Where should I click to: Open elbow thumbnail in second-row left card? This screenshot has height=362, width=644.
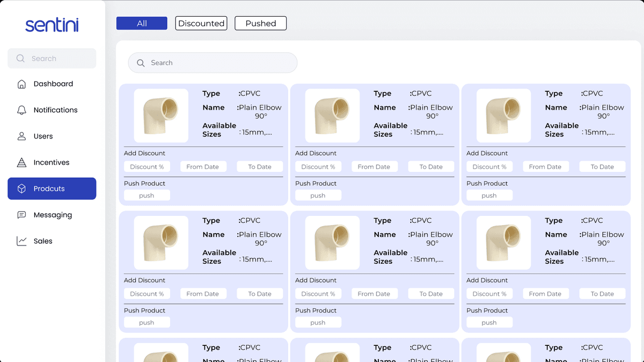pos(161,243)
